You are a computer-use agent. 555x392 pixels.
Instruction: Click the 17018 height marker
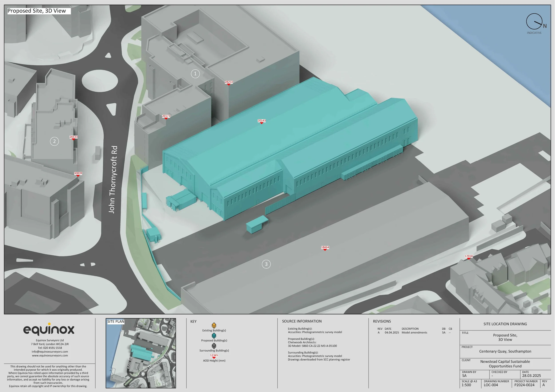pos(468,256)
